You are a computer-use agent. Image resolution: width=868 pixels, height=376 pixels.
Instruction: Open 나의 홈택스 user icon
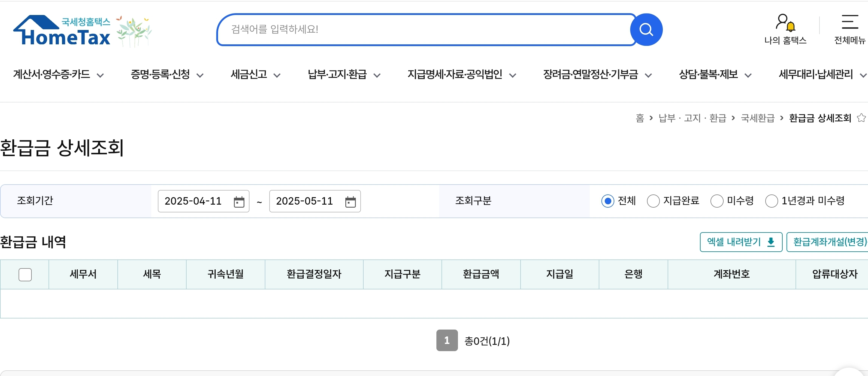(785, 23)
